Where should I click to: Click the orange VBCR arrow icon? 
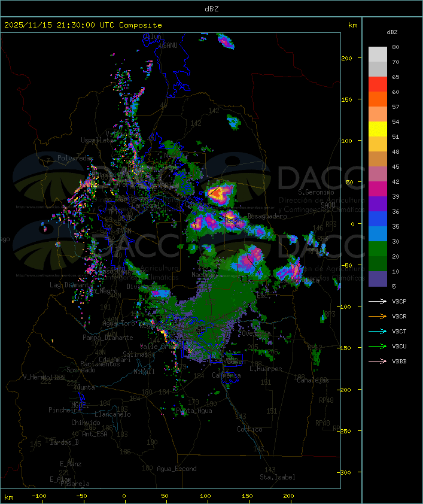tap(378, 316)
